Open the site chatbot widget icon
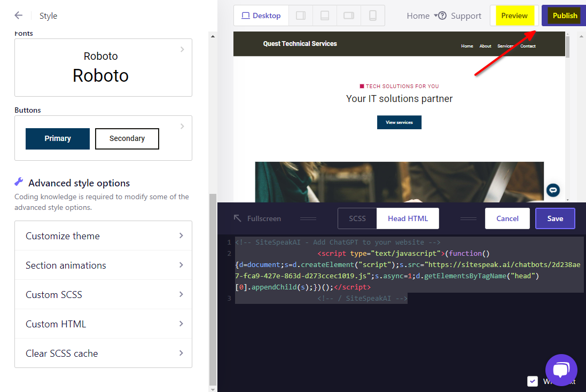 pyautogui.click(x=552, y=190)
